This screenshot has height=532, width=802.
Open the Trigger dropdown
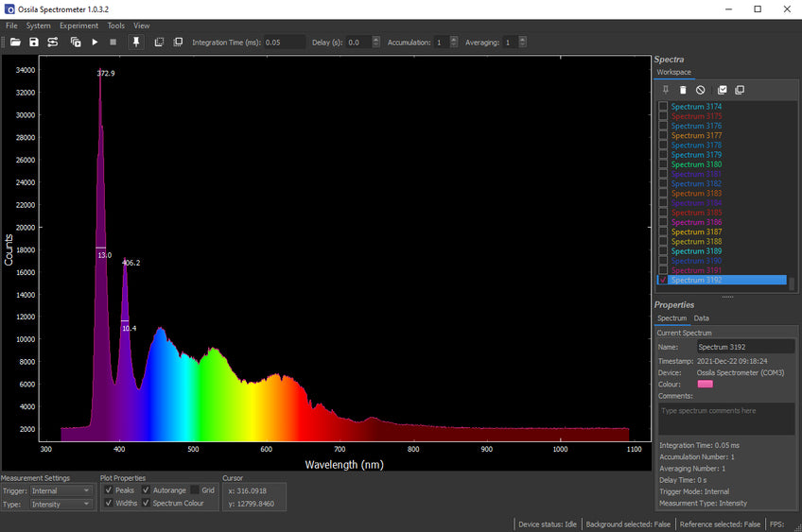pos(61,490)
